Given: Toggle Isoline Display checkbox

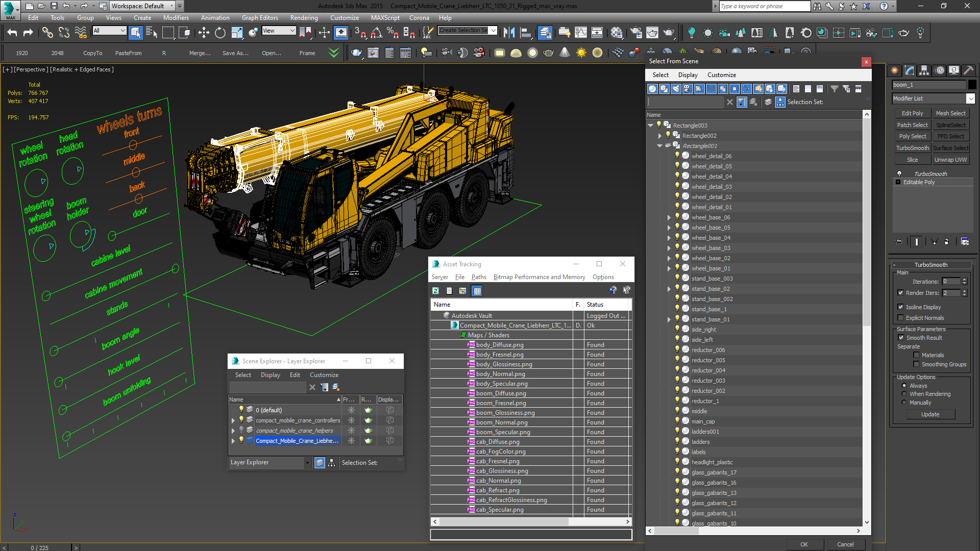Looking at the screenshot, I should (901, 307).
